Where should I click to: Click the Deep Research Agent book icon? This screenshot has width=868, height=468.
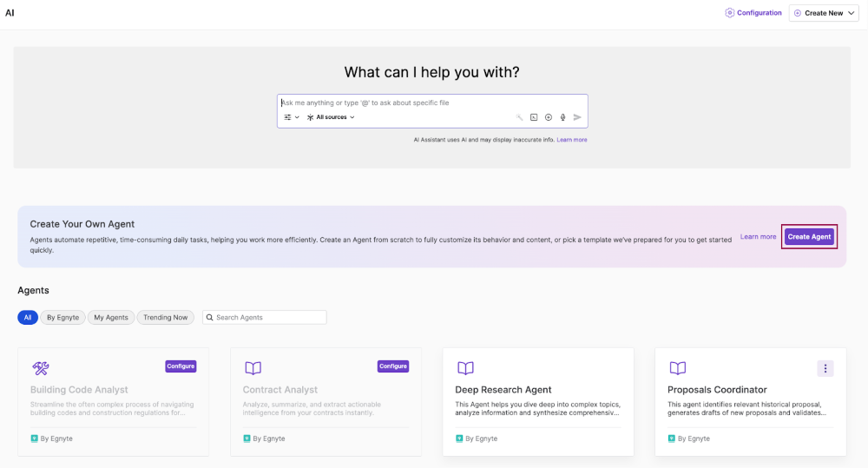point(465,368)
